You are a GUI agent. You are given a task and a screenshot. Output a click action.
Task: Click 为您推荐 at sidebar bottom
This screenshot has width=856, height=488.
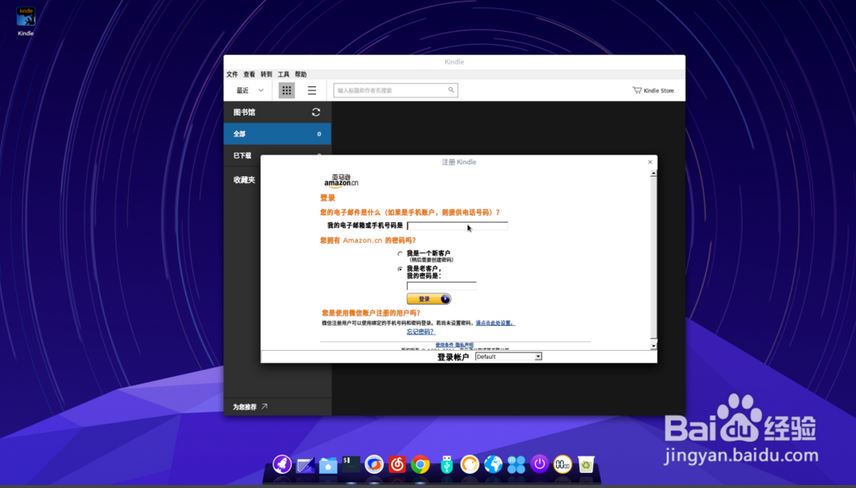[x=245, y=407]
